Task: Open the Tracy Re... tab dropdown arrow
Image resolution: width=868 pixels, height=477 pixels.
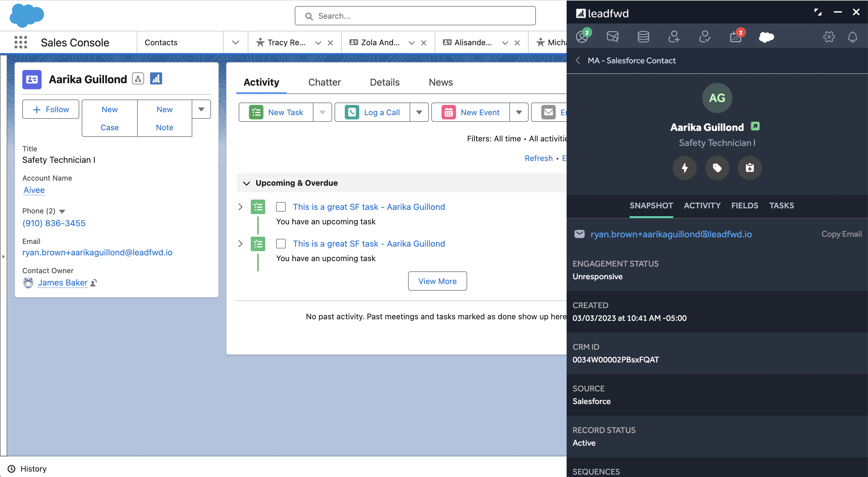Action: [318, 43]
